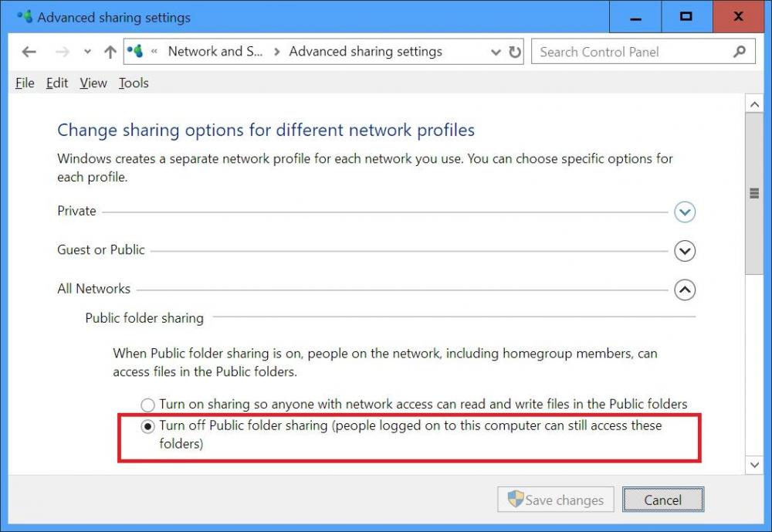Click the scrollbar up arrow
This screenshot has width=772, height=532.
tap(754, 104)
